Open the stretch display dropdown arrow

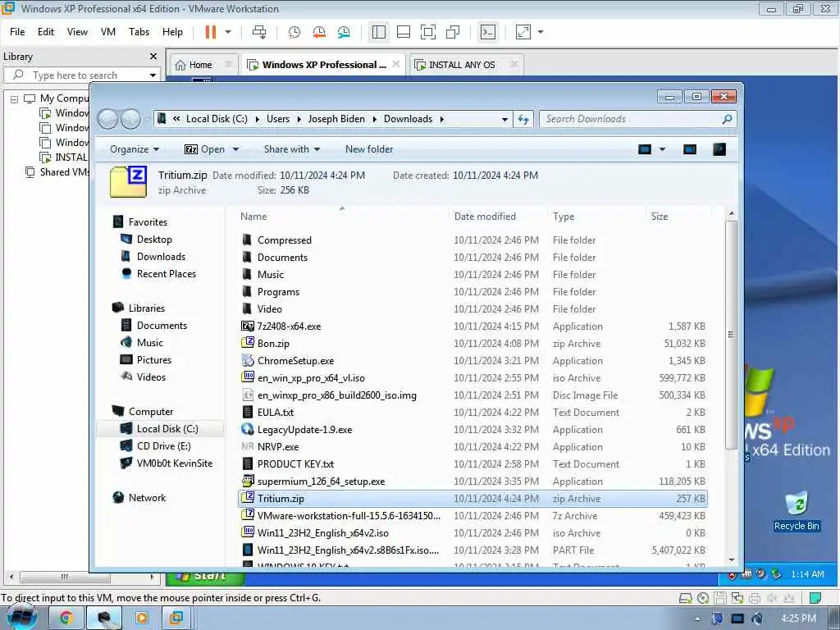coord(541,32)
